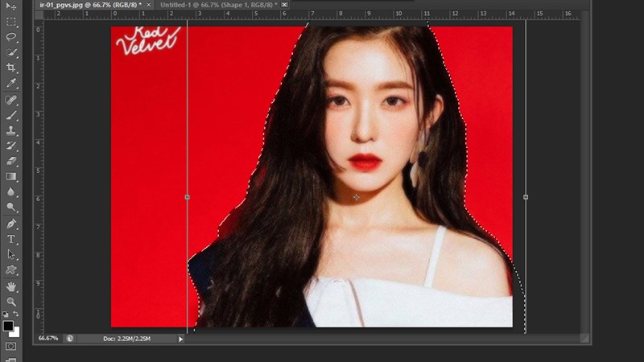The image size is (644, 362).
Task: Toggle Quick Mask mode
Action: coord(11,346)
